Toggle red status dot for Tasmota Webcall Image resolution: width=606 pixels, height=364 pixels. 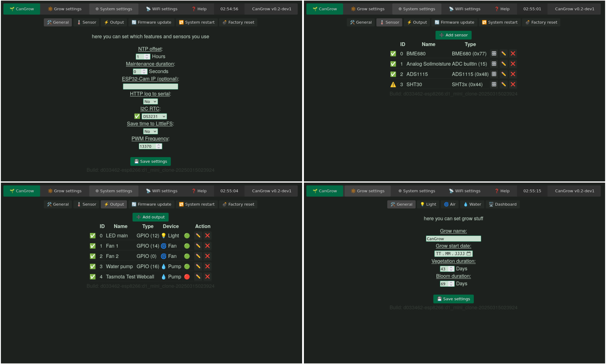[x=187, y=276]
